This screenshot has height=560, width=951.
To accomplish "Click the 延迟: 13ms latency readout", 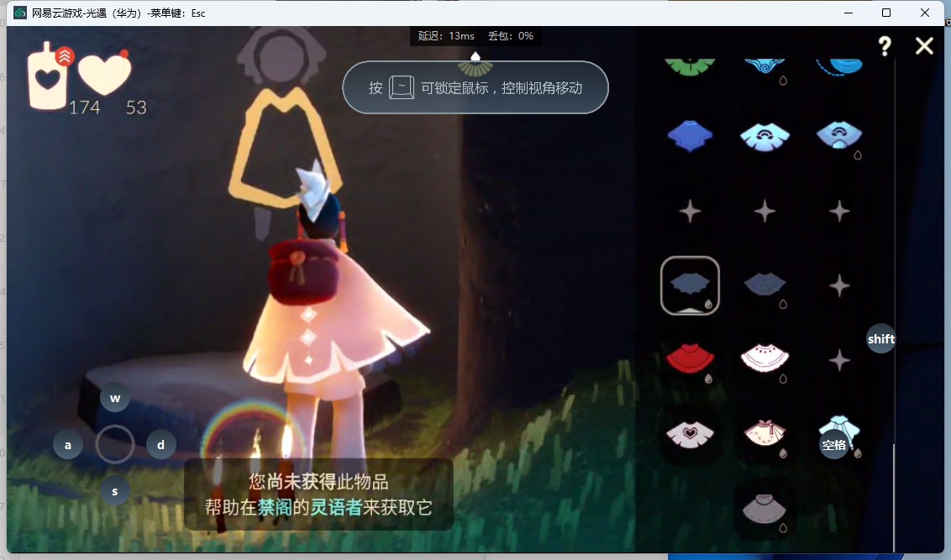I will coord(446,36).
